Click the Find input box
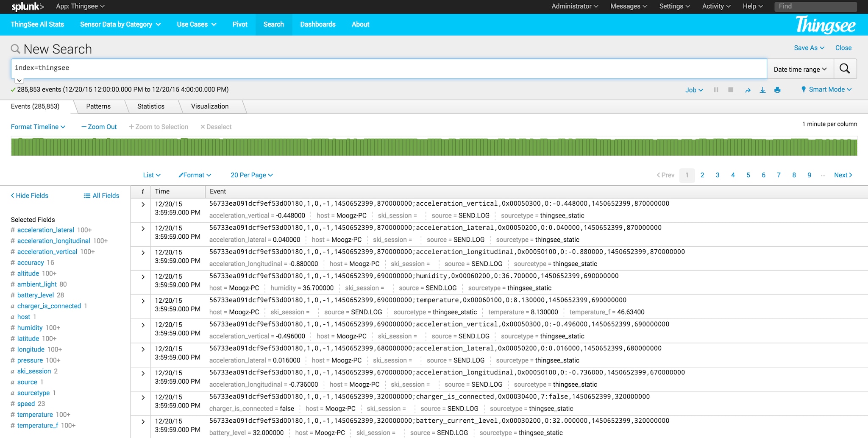 pyautogui.click(x=815, y=6)
